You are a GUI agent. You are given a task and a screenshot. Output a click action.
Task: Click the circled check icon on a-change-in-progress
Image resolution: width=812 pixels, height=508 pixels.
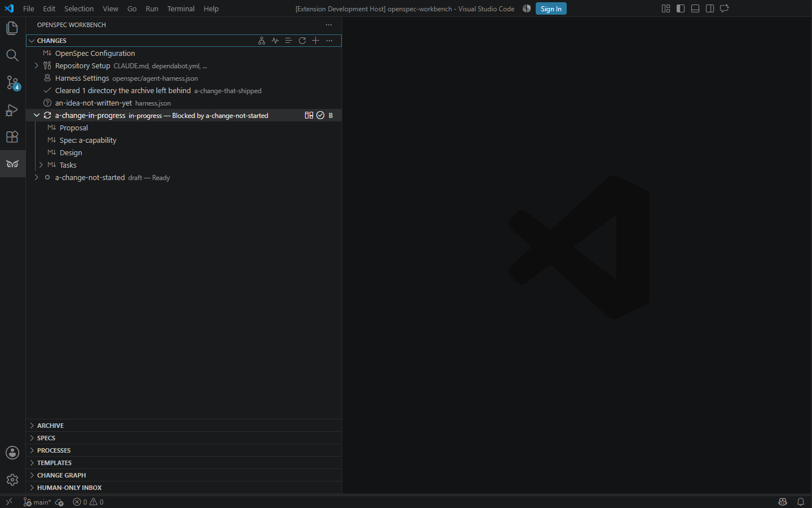tap(320, 115)
